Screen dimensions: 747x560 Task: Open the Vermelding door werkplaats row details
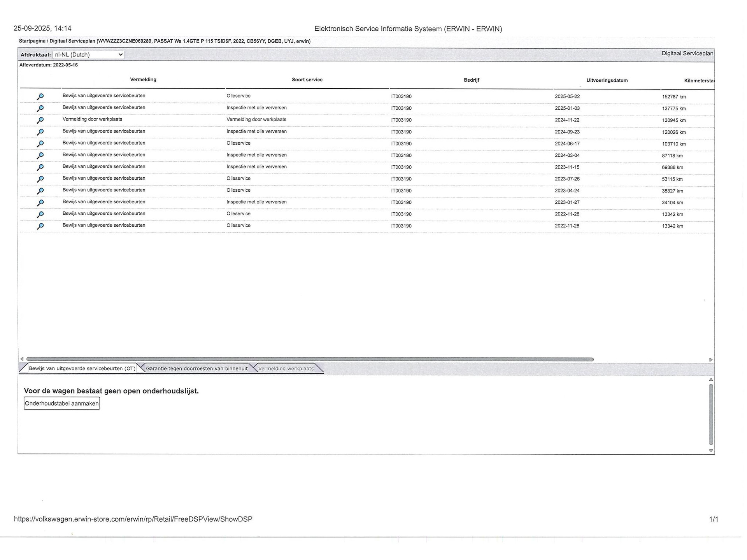tap(40, 120)
